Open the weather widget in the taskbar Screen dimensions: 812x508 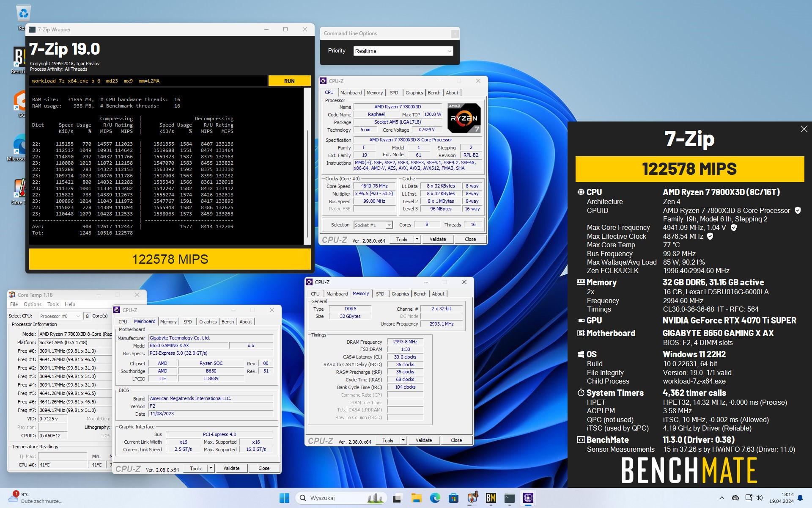pyautogui.click(x=36, y=498)
